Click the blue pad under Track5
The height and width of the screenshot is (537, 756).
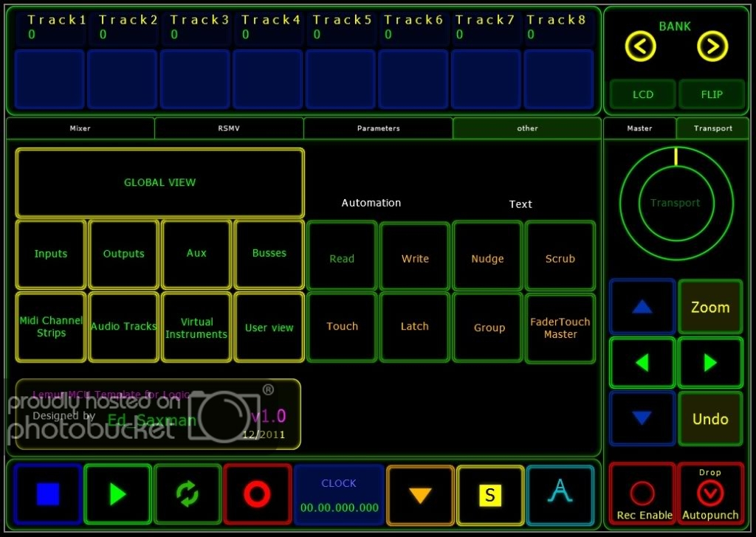pos(341,79)
